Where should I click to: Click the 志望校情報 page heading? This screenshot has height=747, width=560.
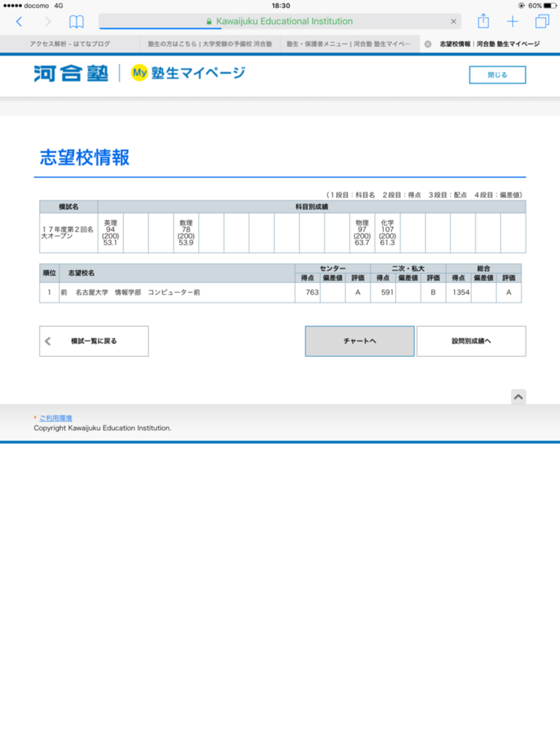84,157
